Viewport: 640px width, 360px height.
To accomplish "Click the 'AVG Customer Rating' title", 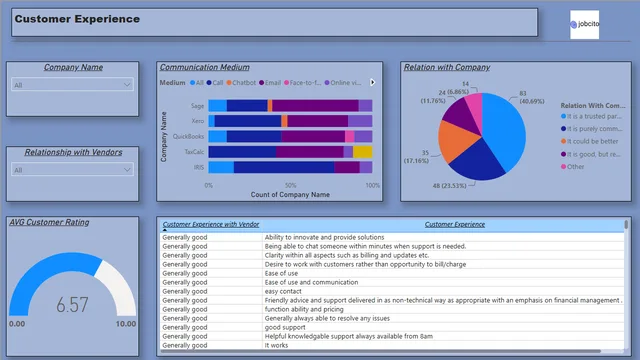I will [49, 222].
